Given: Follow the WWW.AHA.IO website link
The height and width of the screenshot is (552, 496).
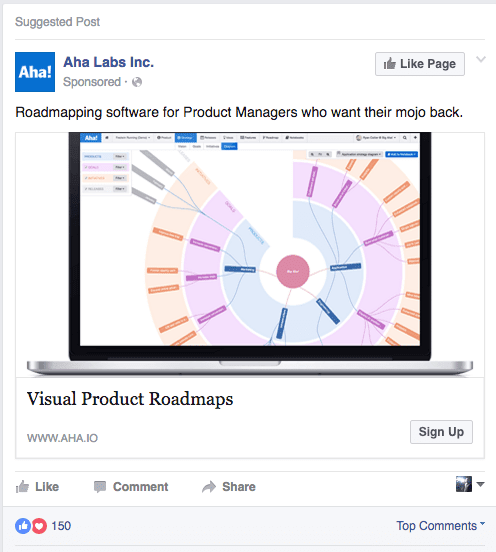Looking at the screenshot, I should pos(62,438).
